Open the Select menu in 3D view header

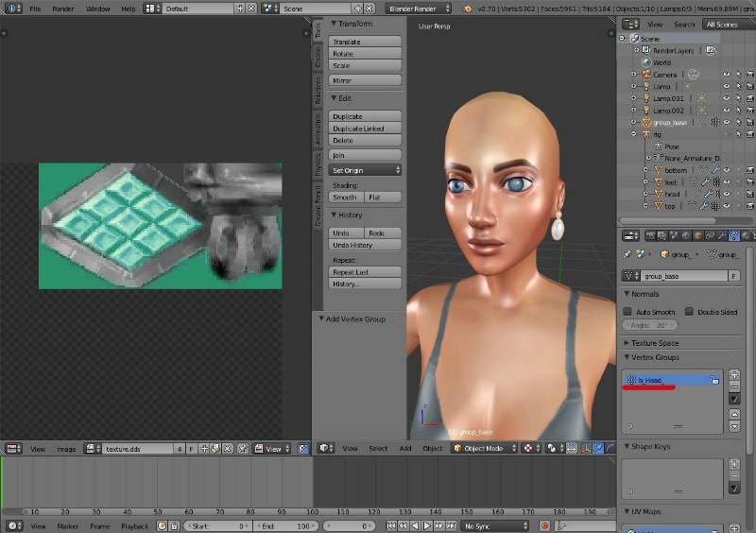pyautogui.click(x=378, y=448)
